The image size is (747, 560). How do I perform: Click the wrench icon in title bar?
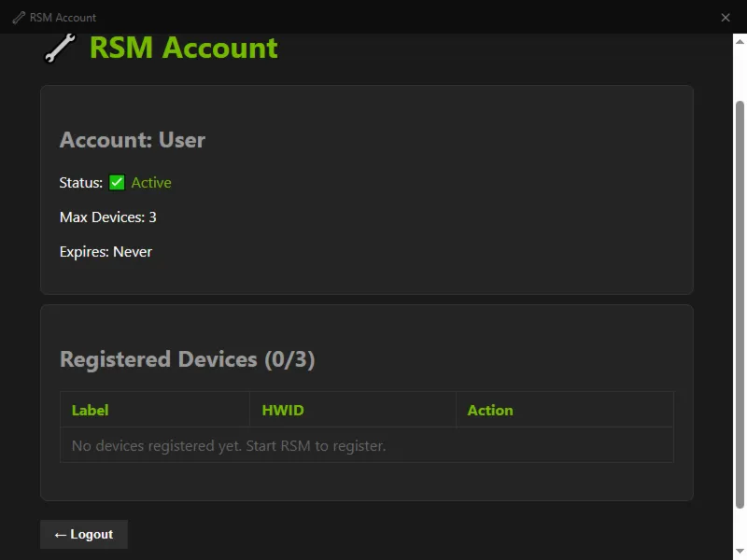coord(19,18)
